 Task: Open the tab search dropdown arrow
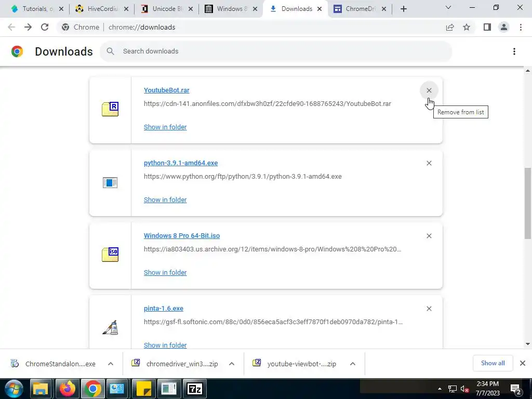point(448,7)
